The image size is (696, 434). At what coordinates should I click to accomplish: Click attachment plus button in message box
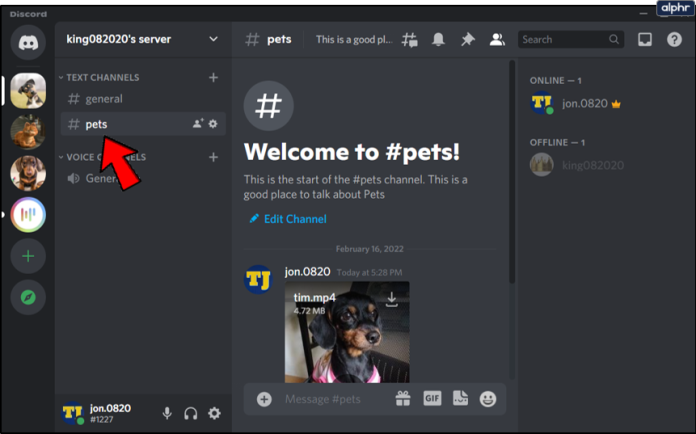264,399
